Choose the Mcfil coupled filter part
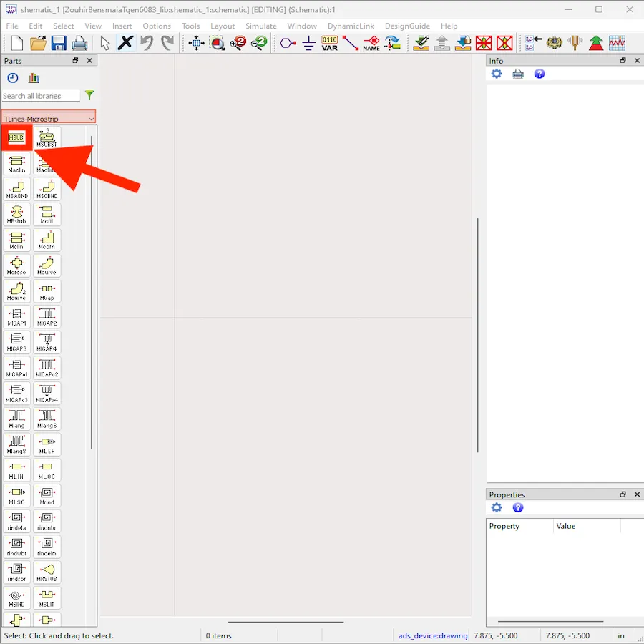 pyautogui.click(x=47, y=215)
